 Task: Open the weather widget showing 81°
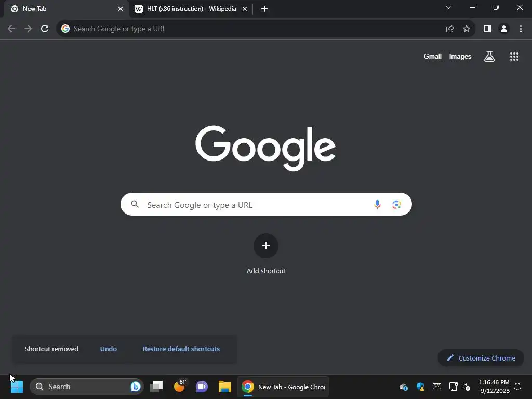coord(180,386)
